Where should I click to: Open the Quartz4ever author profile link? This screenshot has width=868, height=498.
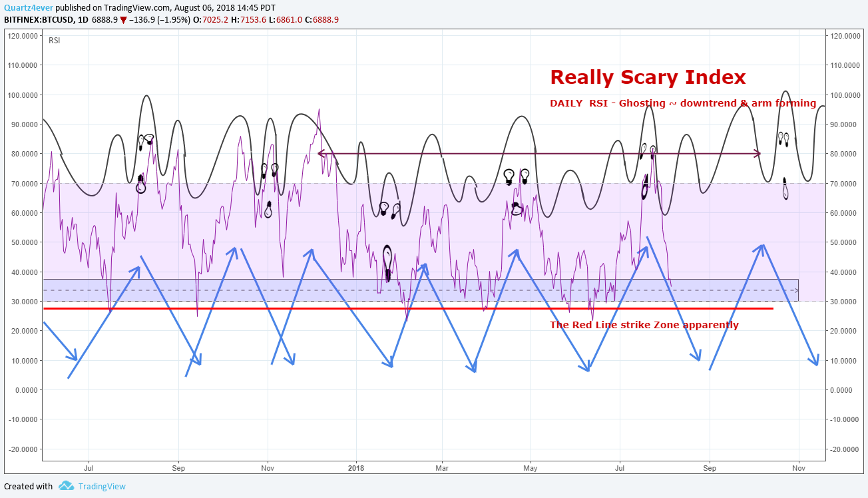point(28,8)
